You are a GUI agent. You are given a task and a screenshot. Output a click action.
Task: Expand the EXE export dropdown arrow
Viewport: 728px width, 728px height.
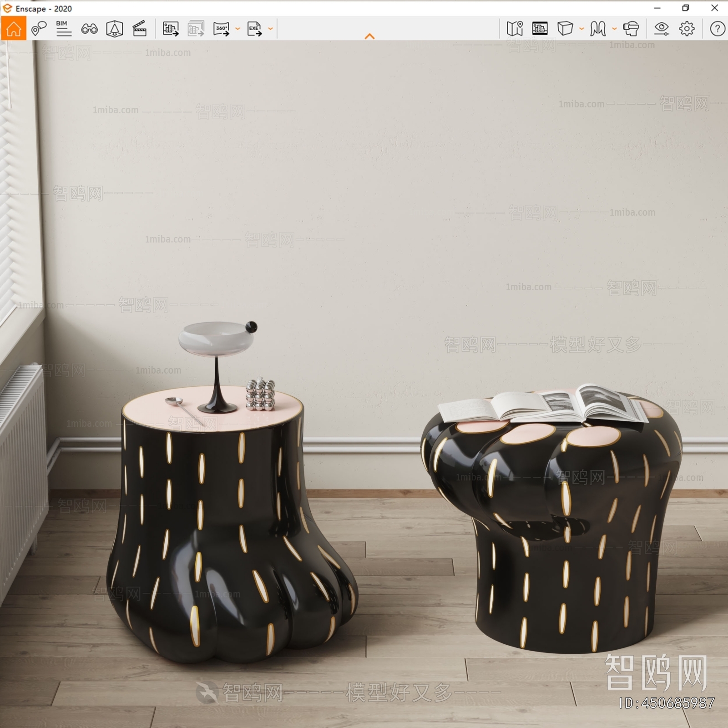pyautogui.click(x=270, y=29)
